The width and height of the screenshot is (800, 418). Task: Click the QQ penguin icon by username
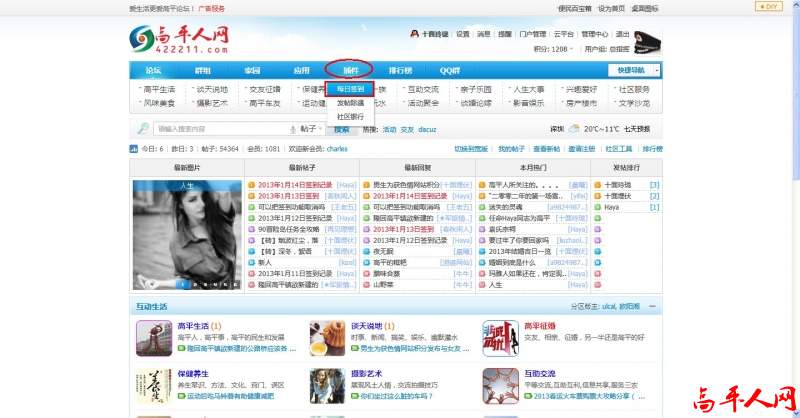click(x=415, y=34)
